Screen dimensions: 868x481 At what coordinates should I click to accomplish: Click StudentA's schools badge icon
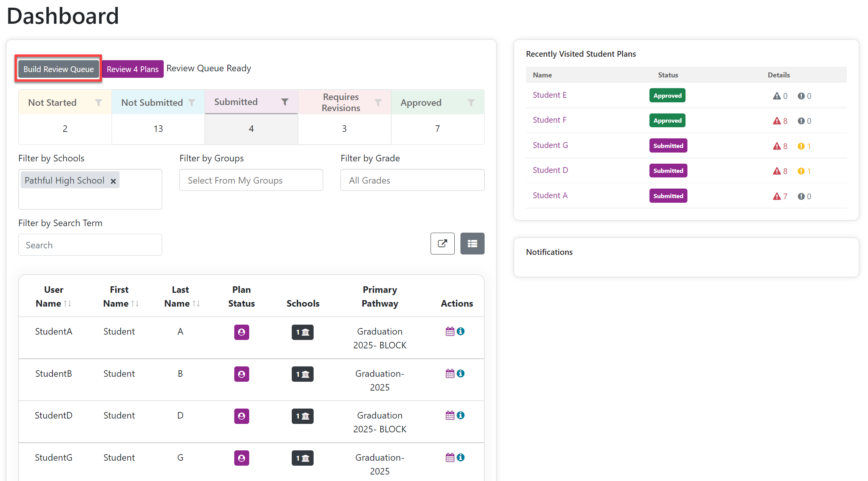[x=302, y=332]
